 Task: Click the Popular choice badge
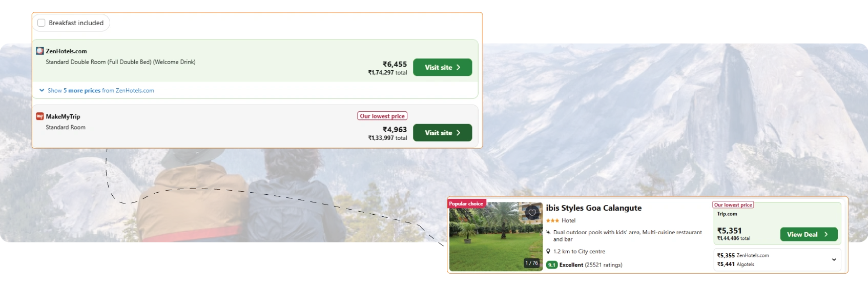466,203
